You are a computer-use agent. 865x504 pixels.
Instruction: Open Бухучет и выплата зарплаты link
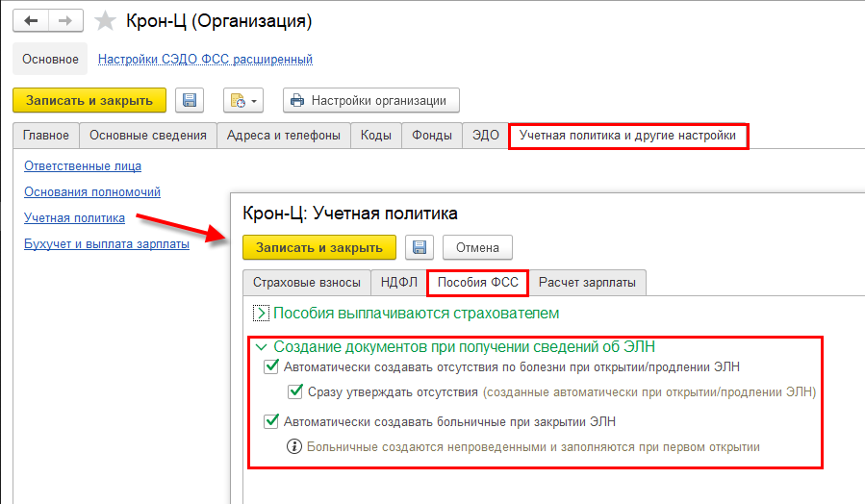click(x=107, y=243)
